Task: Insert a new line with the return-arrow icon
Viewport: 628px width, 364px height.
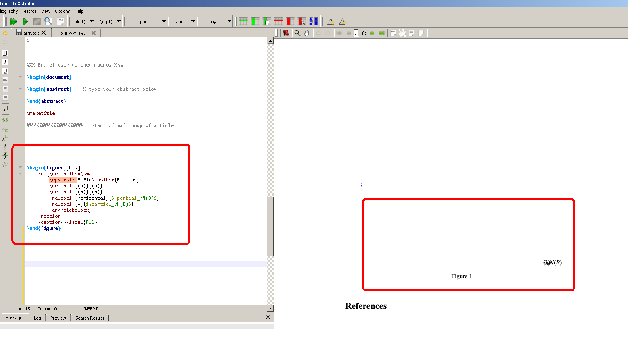Action: (5, 109)
